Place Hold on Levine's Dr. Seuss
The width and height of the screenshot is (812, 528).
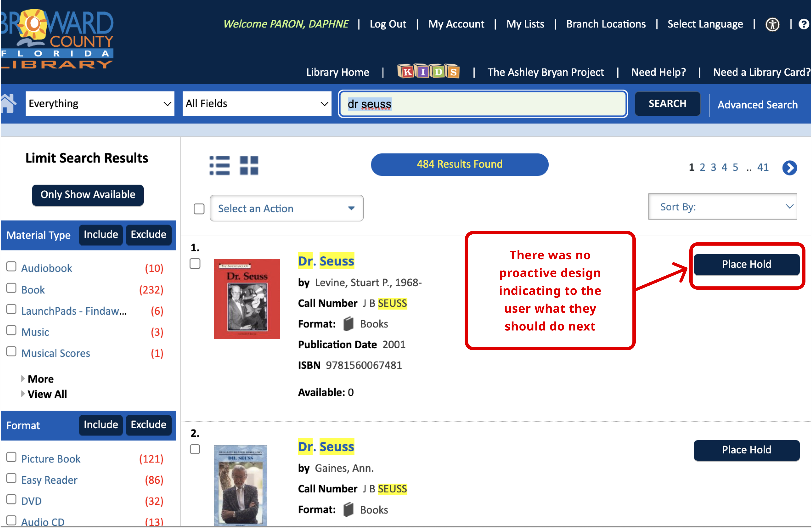pos(746,264)
